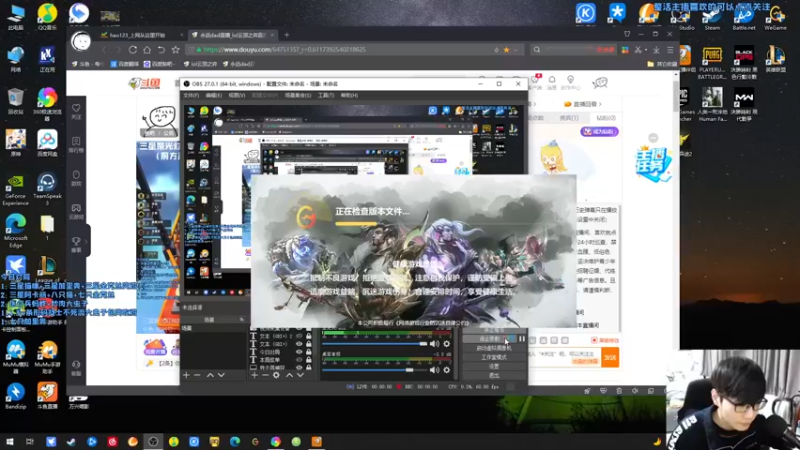Toggle the eye icon of the display capture source row
800x450 pixels.
click(x=299, y=367)
